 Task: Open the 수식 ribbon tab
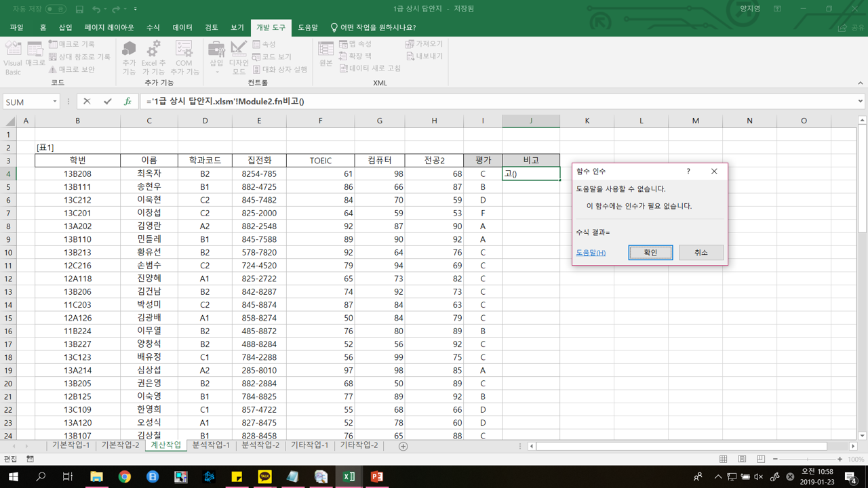(153, 28)
